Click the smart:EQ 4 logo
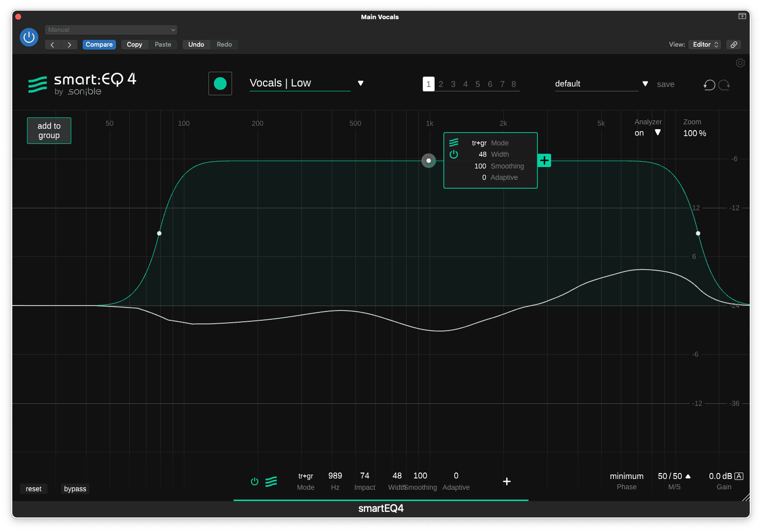The height and width of the screenshot is (532, 762). pyautogui.click(x=82, y=84)
